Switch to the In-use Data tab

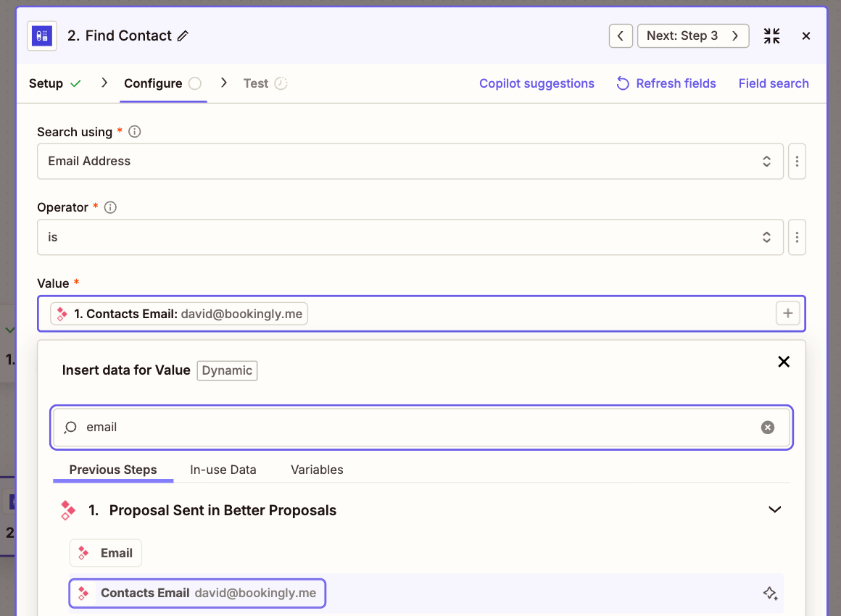click(223, 470)
